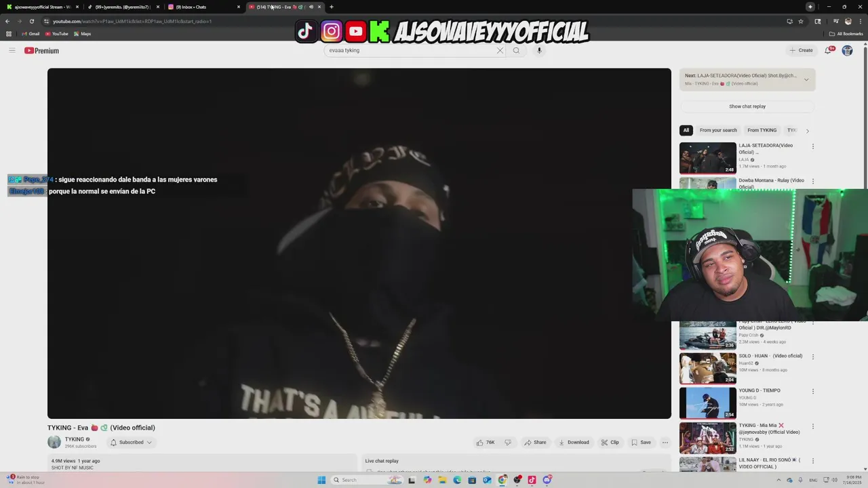Click the browser address bar URL
Image resolution: width=868 pixels, height=488 pixels.
(x=132, y=21)
